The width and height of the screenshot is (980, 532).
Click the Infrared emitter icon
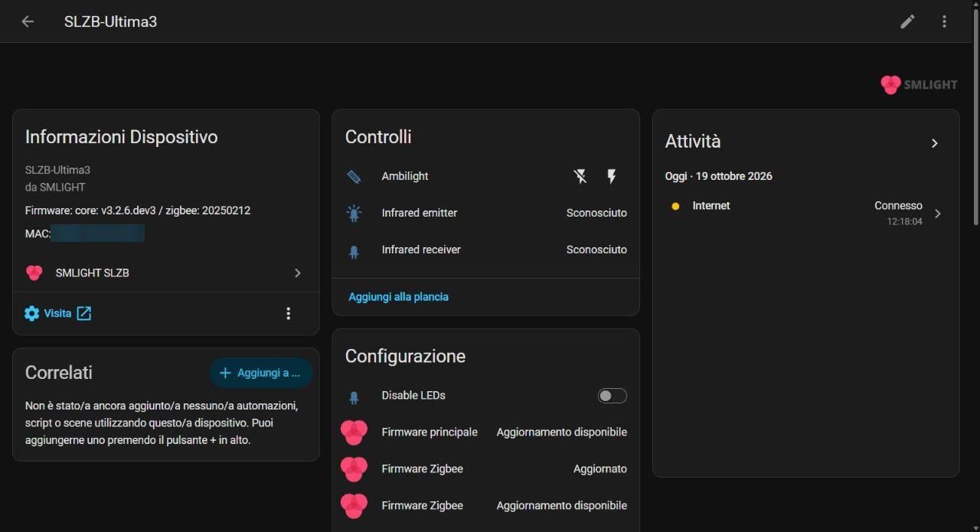tap(354, 214)
